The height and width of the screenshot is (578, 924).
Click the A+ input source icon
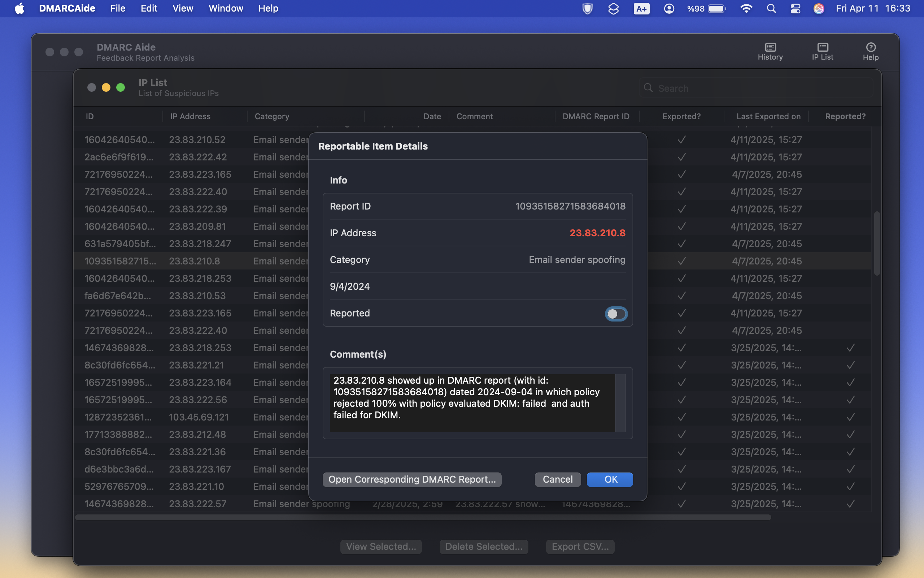[x=641, y=8]
